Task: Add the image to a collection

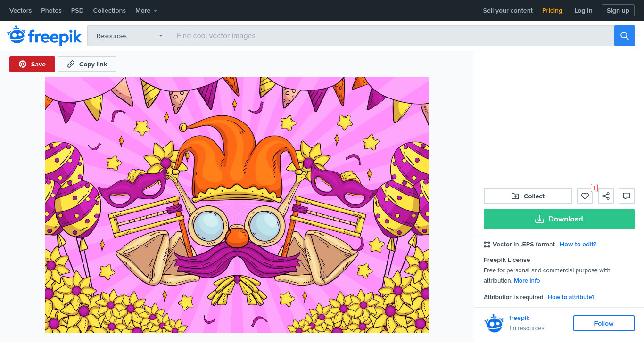Action: tap(528, 196)
